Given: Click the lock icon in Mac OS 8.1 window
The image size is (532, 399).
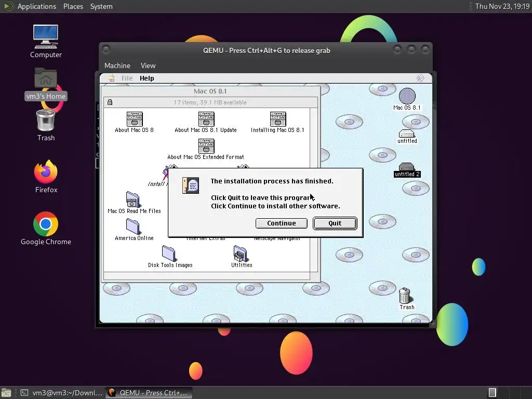Looking at the screenshot, I should pos(110,102).
